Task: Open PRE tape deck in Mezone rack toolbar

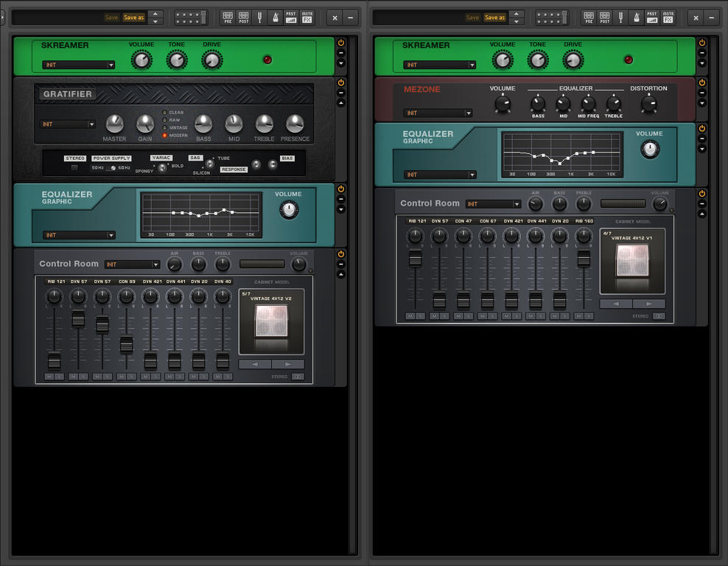Action: point(589,18)
